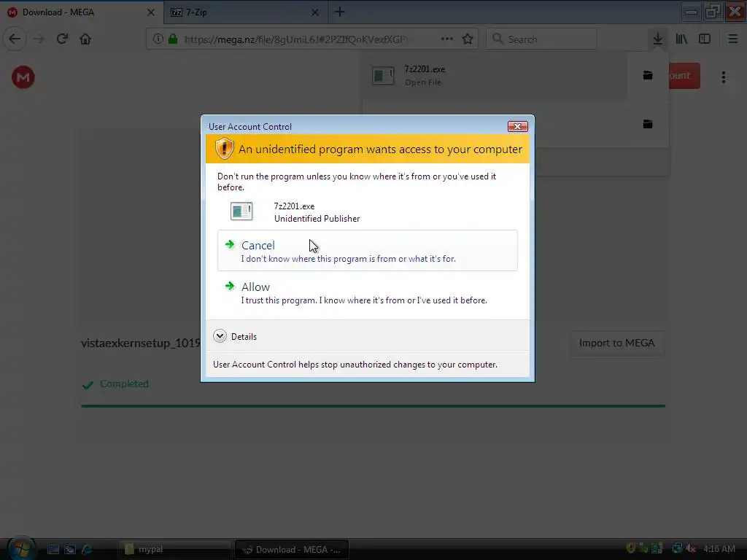
Task: Click Import to MEGA button
Action: coord(616,343)
